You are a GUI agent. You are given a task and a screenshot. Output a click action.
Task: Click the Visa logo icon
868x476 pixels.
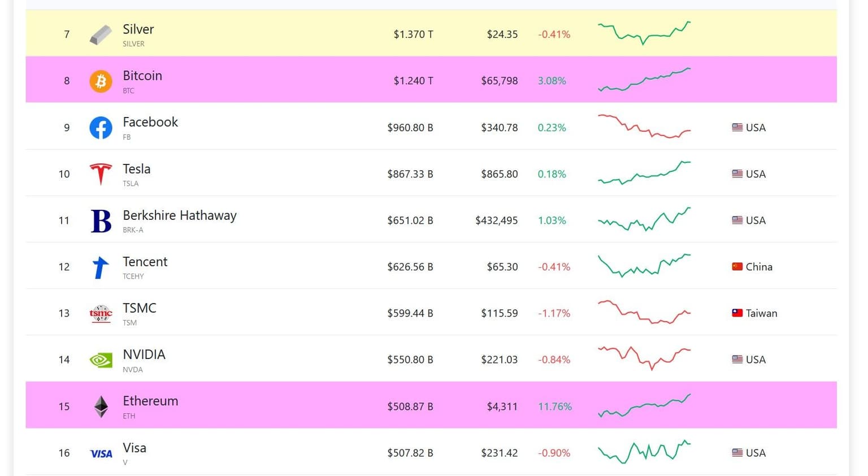pyautogui.click(x=101, y=453)
